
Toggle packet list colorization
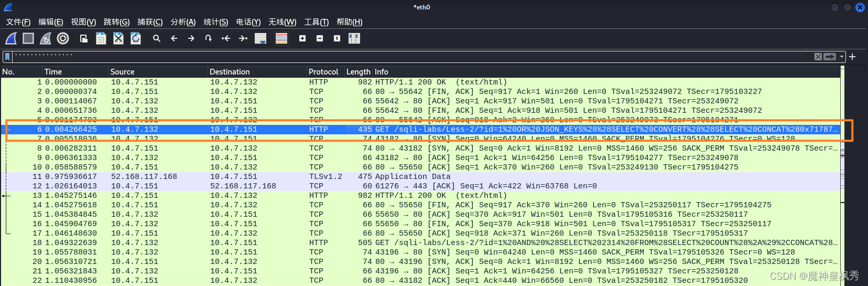pos(281,38)
